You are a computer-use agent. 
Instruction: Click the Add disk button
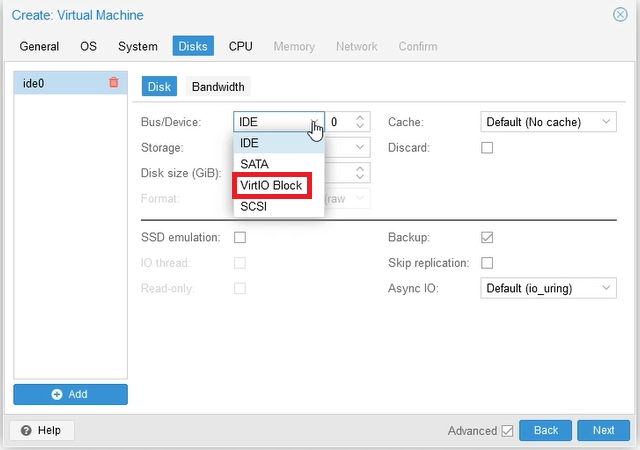[x=70, y=394]
